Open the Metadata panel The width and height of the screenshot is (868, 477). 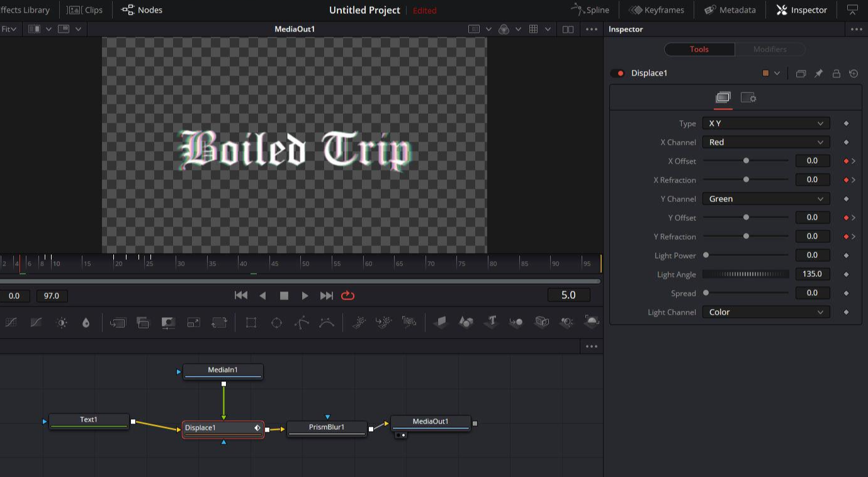click(730, 10)
